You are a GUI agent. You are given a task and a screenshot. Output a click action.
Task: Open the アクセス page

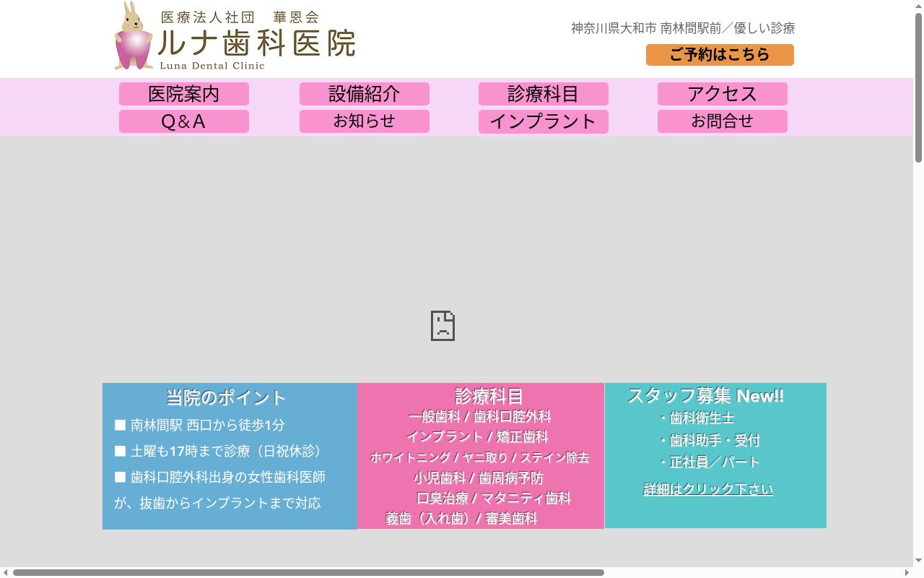click(x=723, y=94)
